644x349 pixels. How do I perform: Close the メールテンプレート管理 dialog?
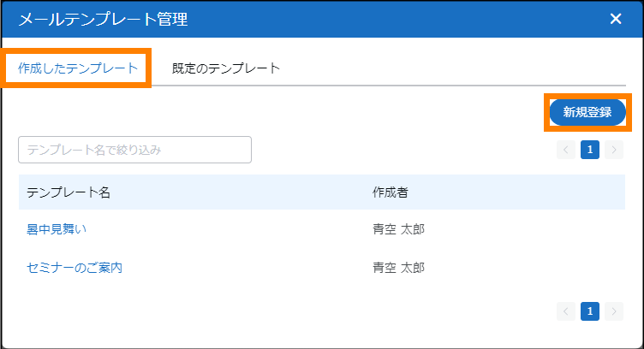pyautogui.click(x=615, y=20)
